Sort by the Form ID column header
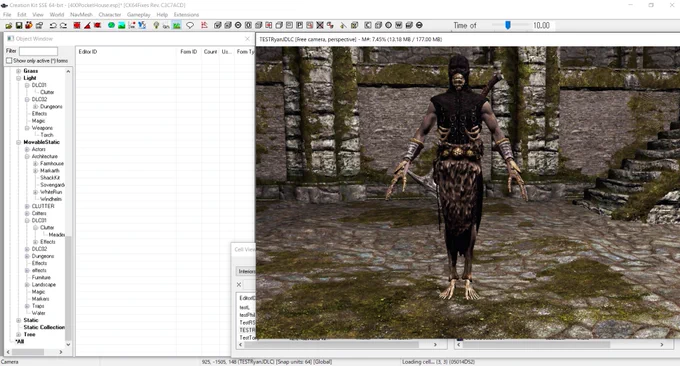Viewport: 680px width, 366px height. (189, 52)
